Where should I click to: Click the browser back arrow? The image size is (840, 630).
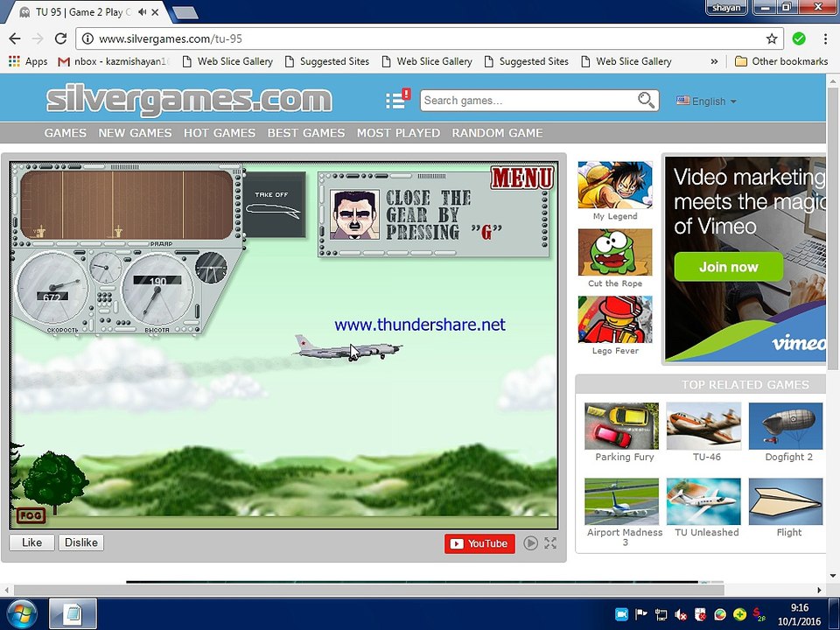click(15, 38)
